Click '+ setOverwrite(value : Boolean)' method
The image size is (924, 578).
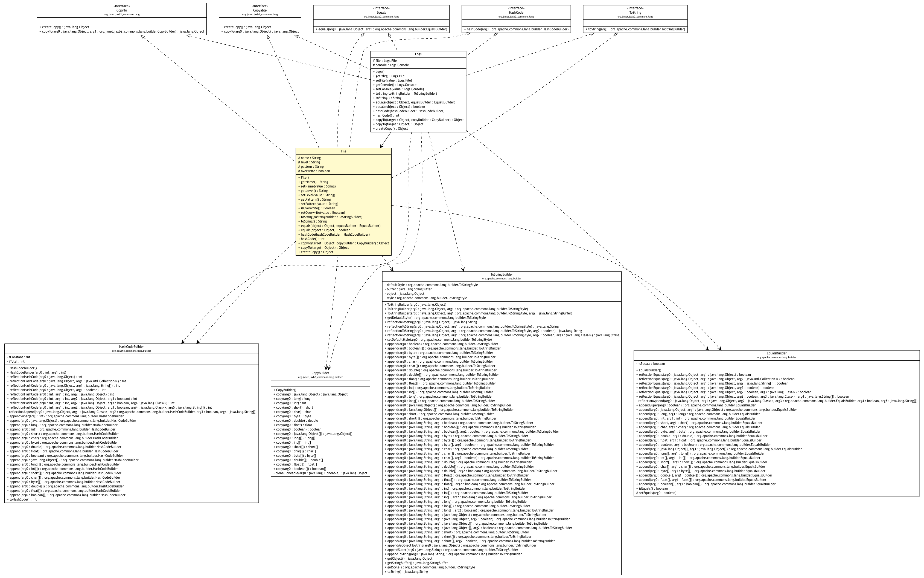(x=321, y=213)
